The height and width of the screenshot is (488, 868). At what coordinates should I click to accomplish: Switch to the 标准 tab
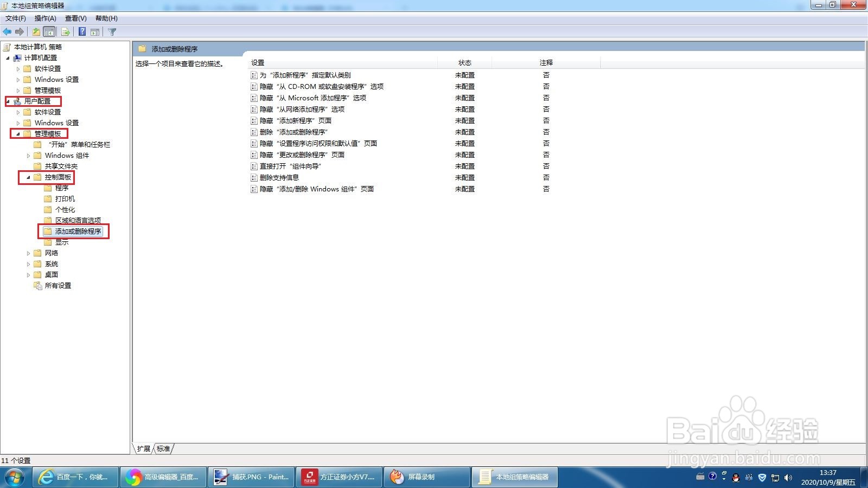click(163, 448)
